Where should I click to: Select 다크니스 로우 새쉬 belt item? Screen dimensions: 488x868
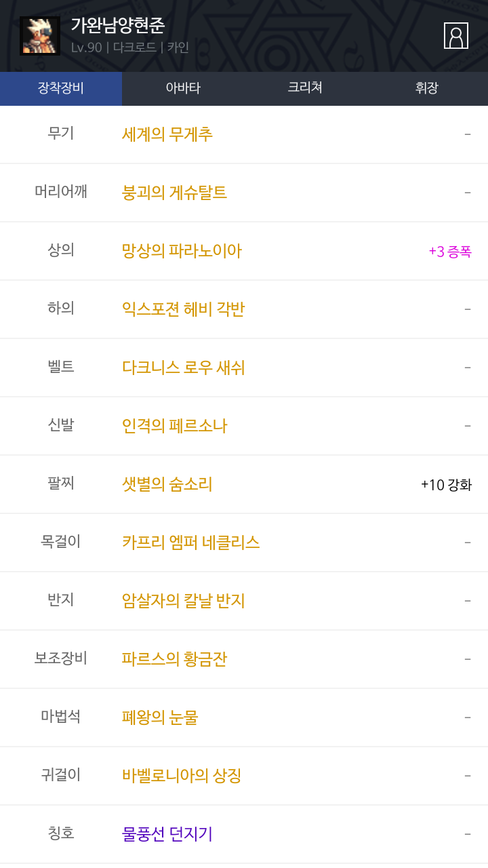pos(183,368)
